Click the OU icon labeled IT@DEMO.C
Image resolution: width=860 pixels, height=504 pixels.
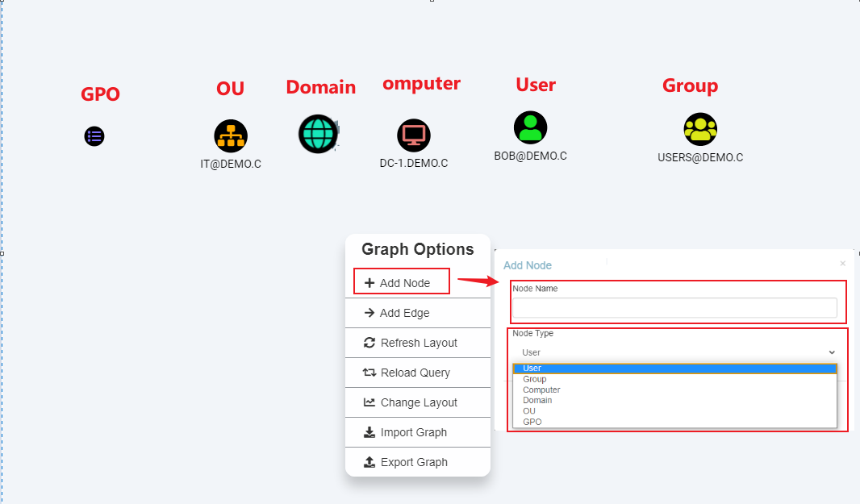[x=231, y=135]
